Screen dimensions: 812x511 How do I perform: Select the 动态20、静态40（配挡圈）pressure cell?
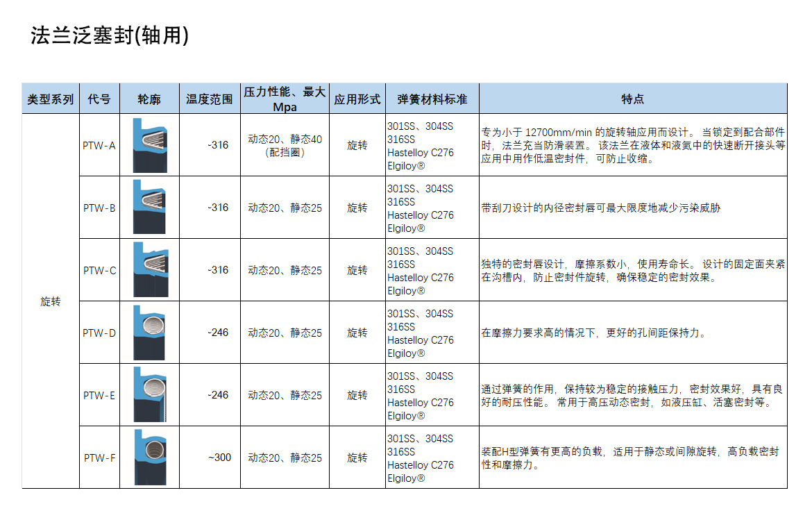pos(285,146)
